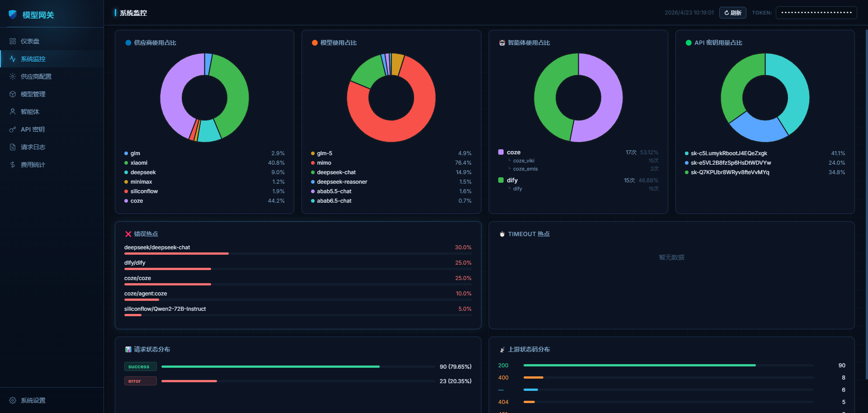
Task: Select the 供应商配置 gear icon
Action: pos(13,76)
